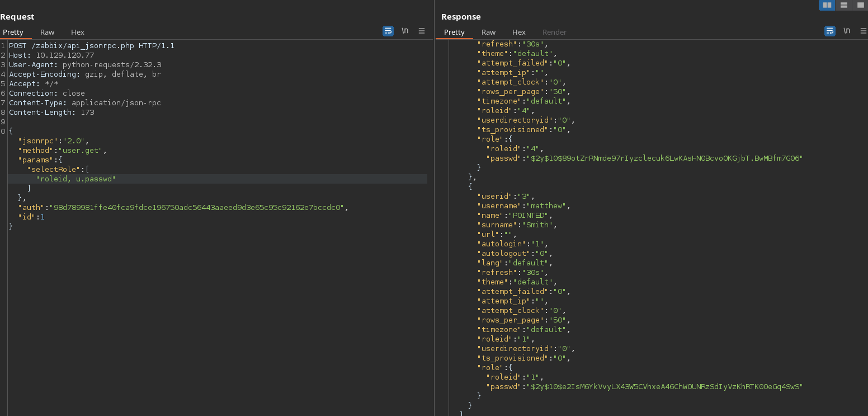Click the POST /zabbix/api_jsonrpc.php request line
868x416 pixels.
pyautogui.click(x=92, y=45)
